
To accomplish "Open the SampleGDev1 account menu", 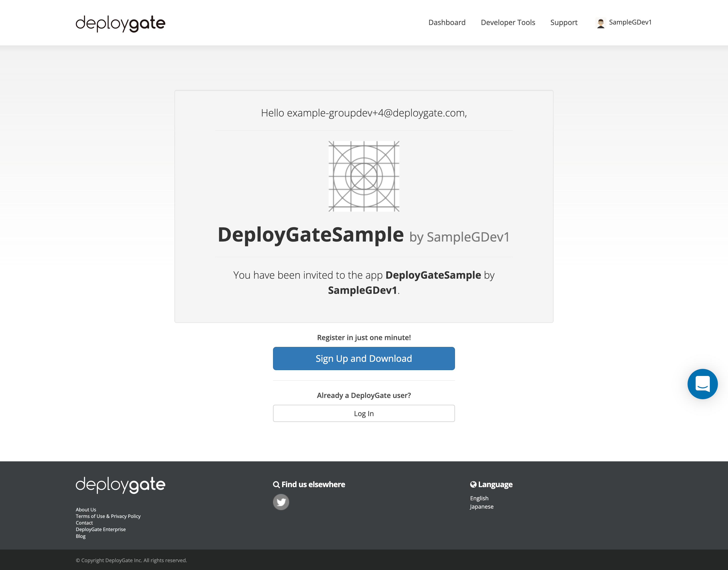I will (630, 22).
